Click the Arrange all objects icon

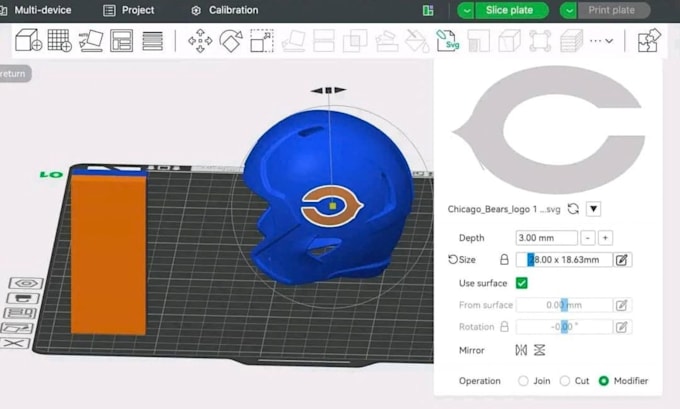coord(121,41)
